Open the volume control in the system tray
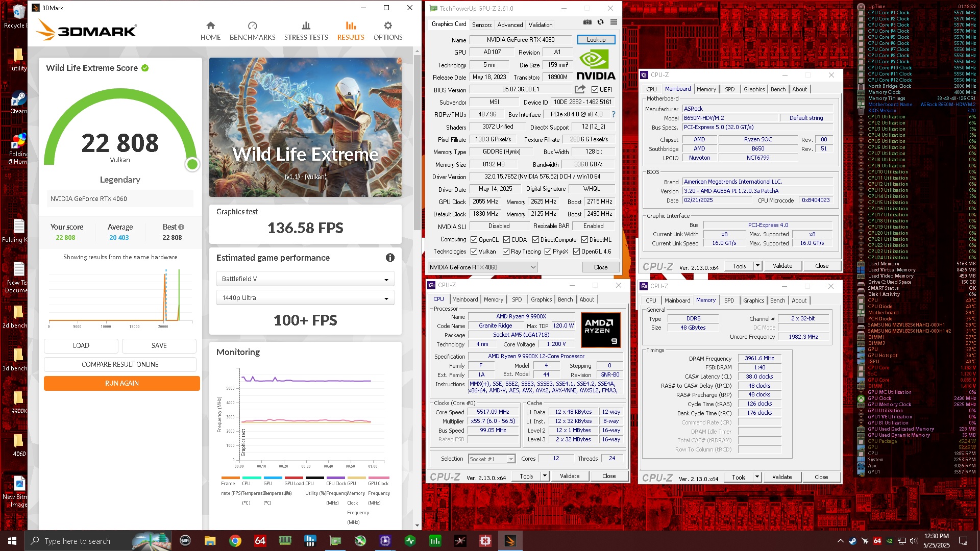 coord(914,541)
